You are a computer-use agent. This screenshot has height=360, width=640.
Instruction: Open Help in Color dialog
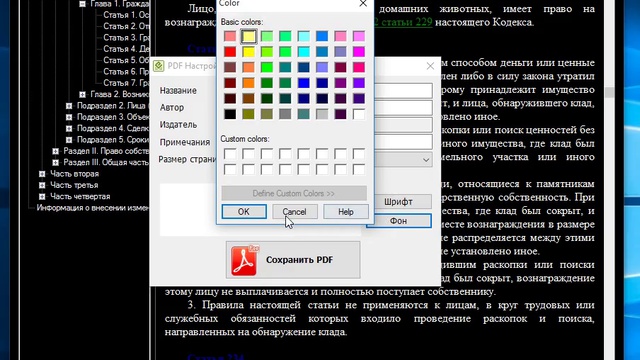(346, 211)
